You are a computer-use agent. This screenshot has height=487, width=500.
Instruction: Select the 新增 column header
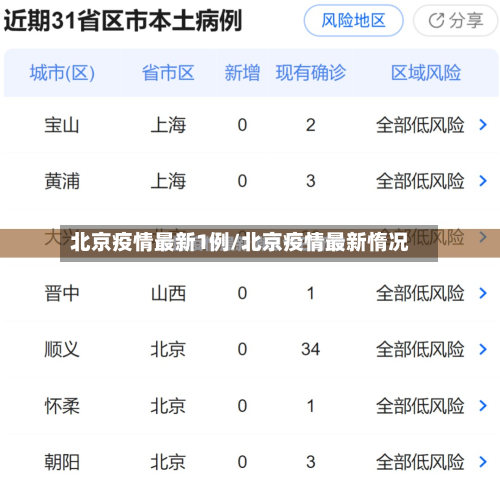point(242,73)
